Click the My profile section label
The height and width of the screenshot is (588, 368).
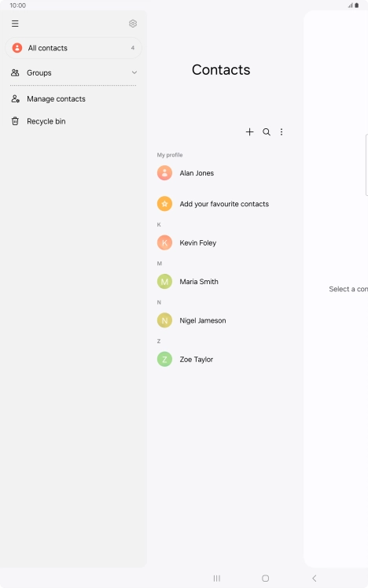click(x=170, y=155)
